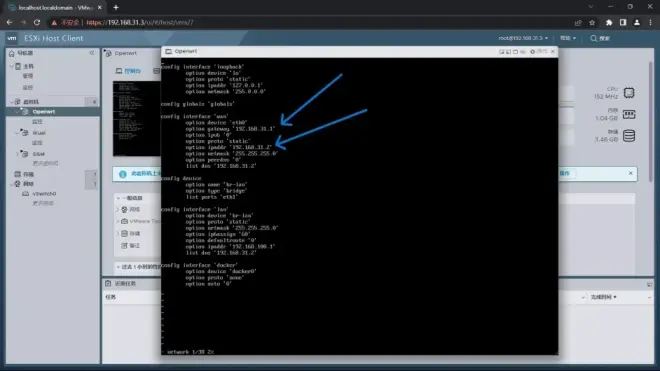Collapse the General Information section

[118, 198]
